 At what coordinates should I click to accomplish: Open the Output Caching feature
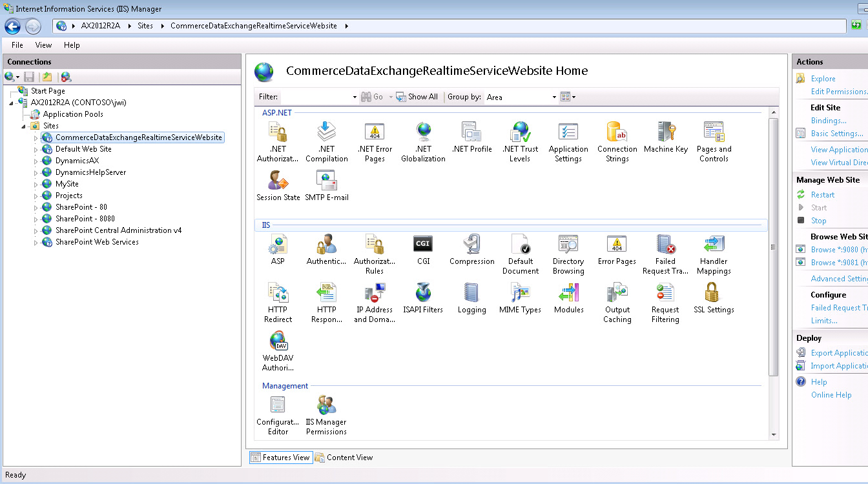coord(617,303)
